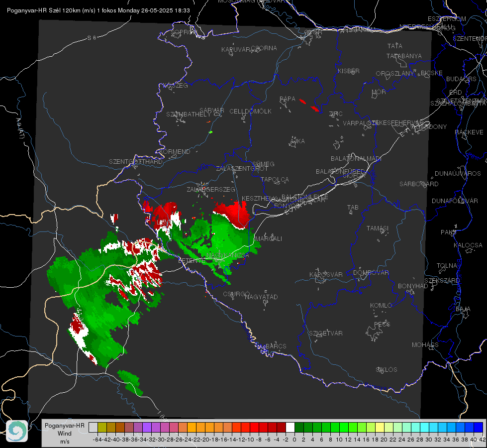Click the KAPOSVAR city label
The width and height of the screenshot is (487, 448).
coord(326,274)
